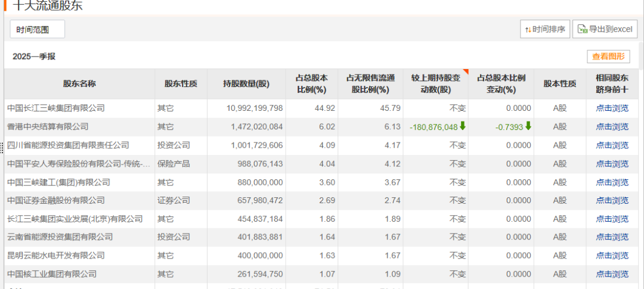Click the 占无限售流通股比例(%) column header
644x289 pixels.
click(x=370, y=84)
